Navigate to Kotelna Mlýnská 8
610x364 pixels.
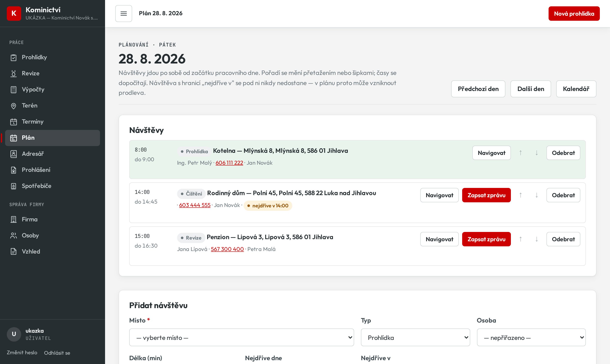click(491, 153)
